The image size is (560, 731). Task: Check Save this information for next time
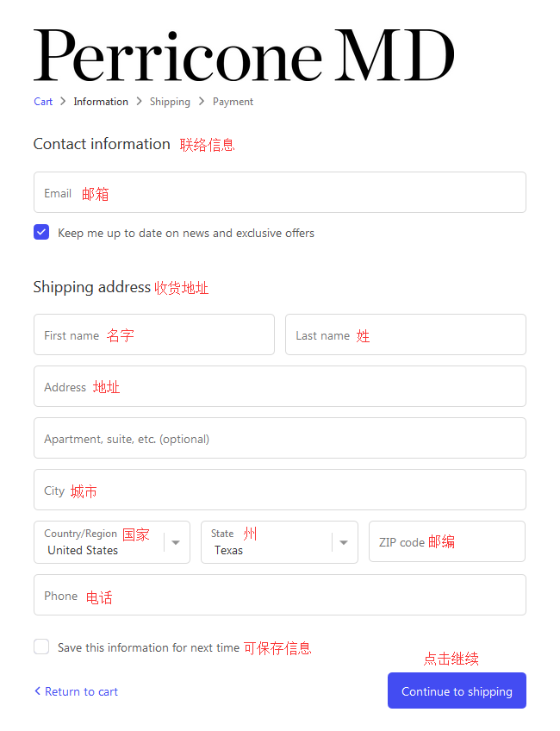41,647
